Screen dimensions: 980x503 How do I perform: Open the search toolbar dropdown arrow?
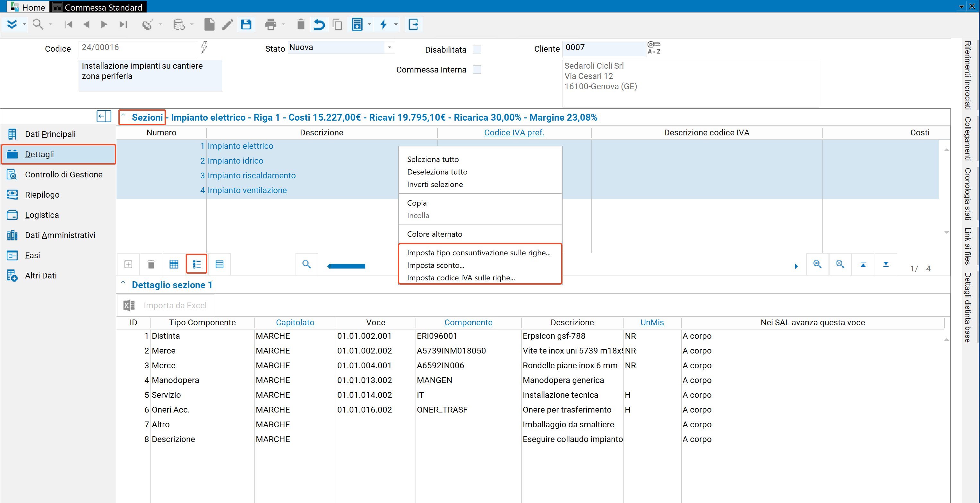click(x=50, y=25)
